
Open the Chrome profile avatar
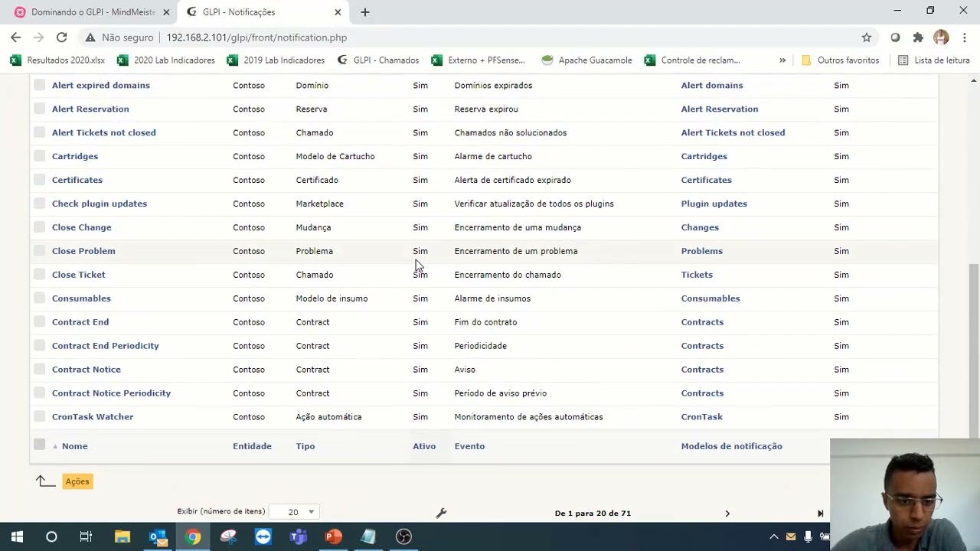pos(941,37)
